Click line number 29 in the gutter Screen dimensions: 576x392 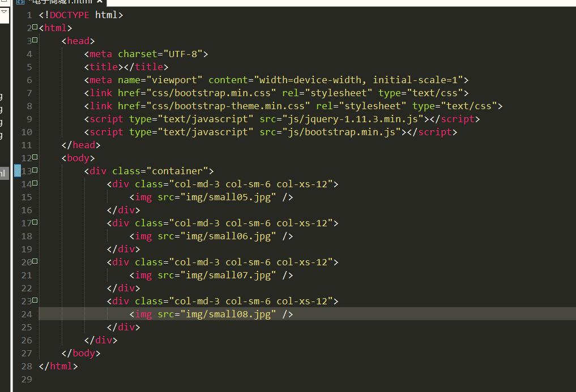point(27,380)
